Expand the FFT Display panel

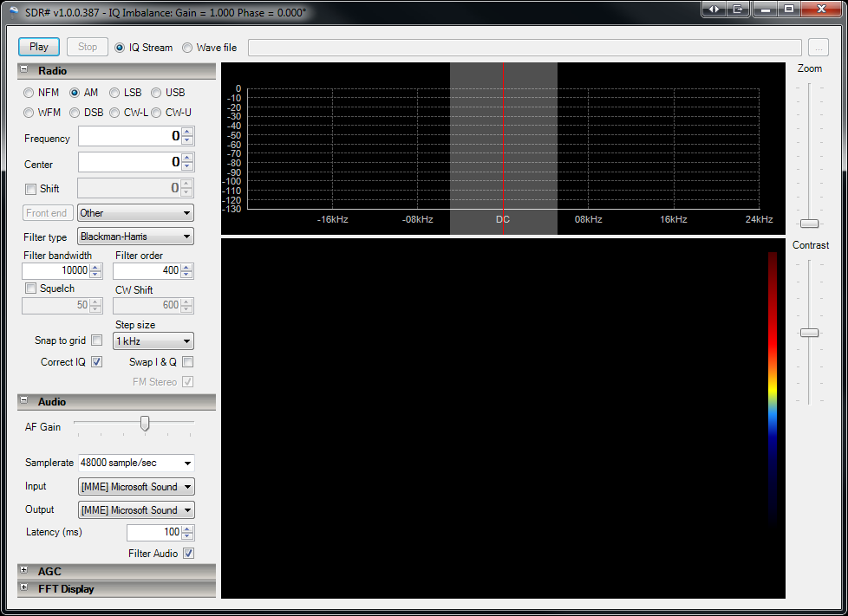(x=23, y=587)
